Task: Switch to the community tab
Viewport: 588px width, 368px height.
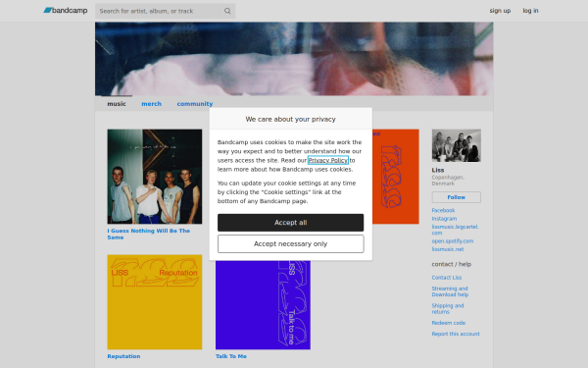Action: click(195, 104)
